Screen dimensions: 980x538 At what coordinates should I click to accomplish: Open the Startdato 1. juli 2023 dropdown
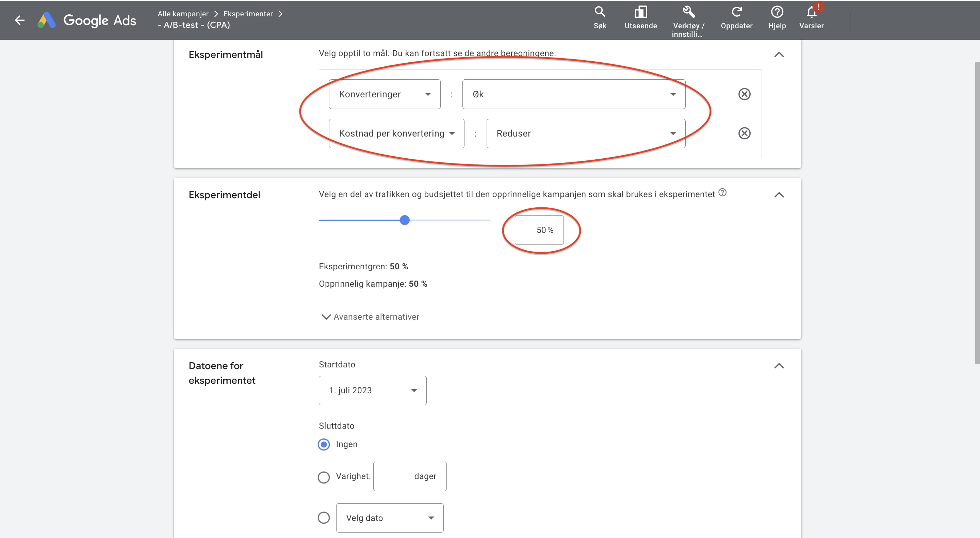(372, 390)
